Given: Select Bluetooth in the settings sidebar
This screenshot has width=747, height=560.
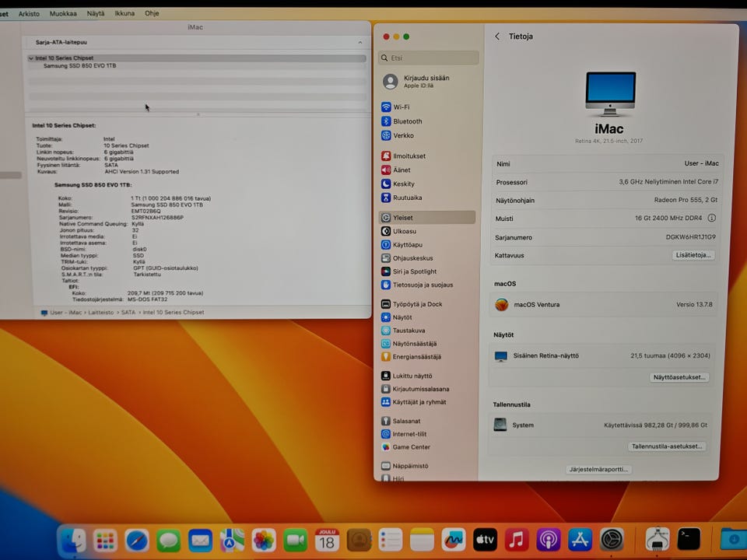Looking at the screenshot, I should [407, 121].
